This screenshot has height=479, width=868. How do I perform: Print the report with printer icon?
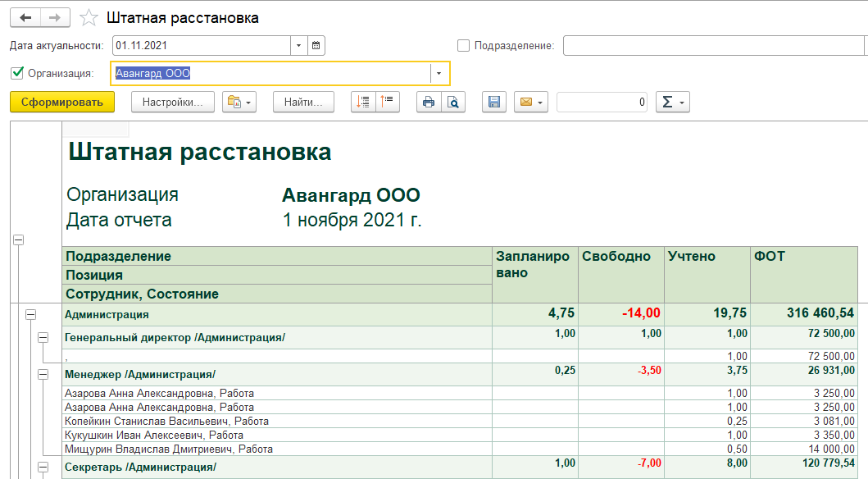[x=428, y=103]
